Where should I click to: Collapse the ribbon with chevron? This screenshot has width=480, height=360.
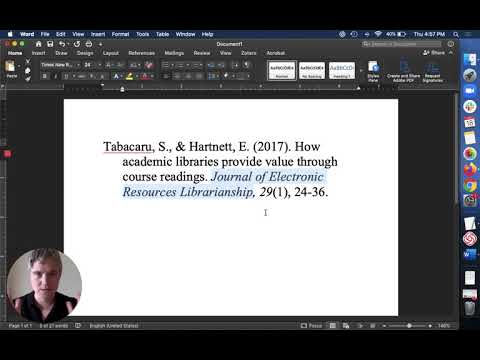(x=451, y=53)
